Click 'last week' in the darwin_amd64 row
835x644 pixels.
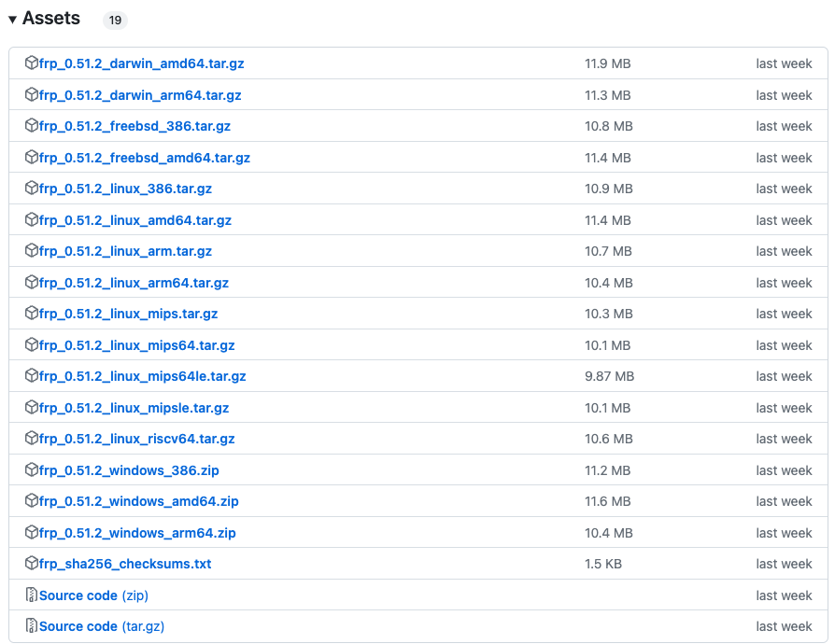pos(784,63)
